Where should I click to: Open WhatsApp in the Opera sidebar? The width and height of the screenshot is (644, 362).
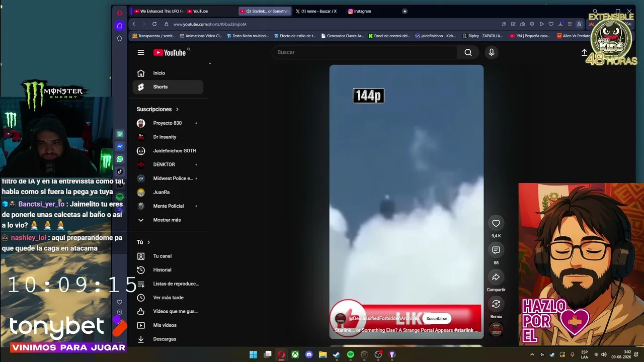[120, 159]
